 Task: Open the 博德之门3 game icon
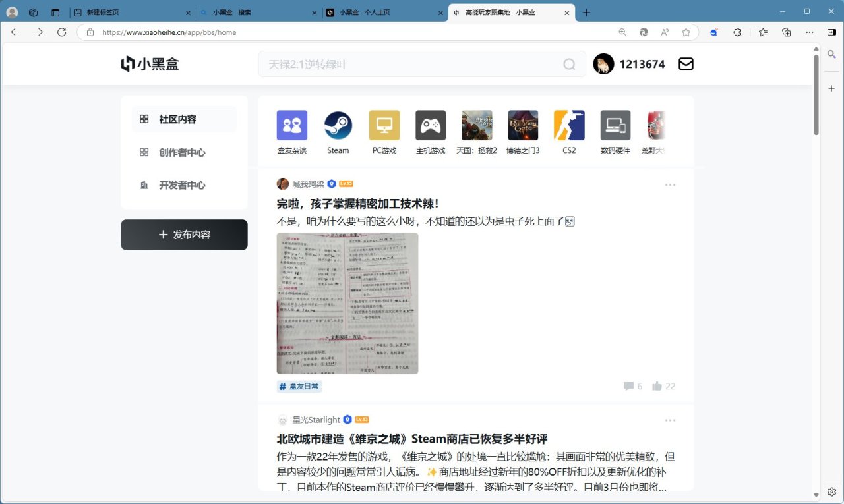coord(523,125)
